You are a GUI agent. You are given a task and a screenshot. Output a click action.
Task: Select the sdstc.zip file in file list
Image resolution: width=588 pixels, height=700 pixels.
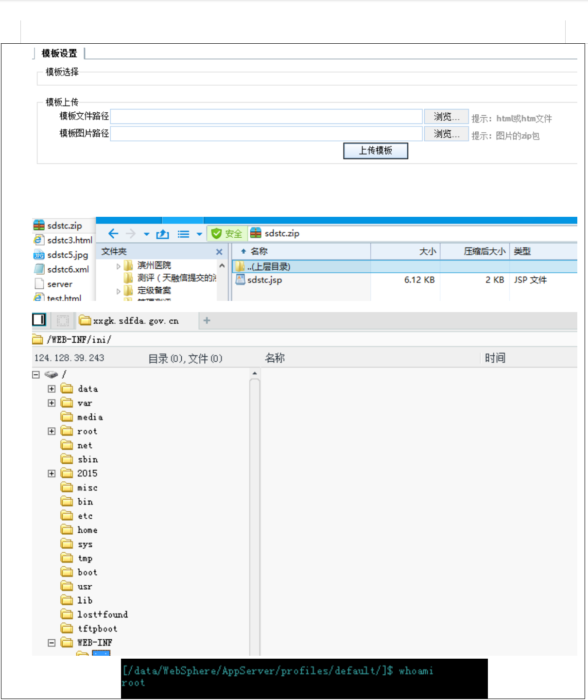point(58,226)
